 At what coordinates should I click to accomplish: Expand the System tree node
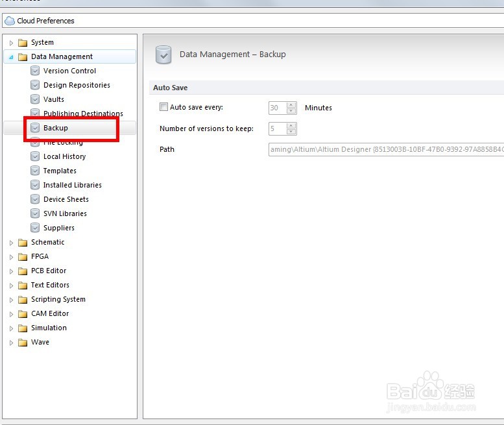[11, 43]
